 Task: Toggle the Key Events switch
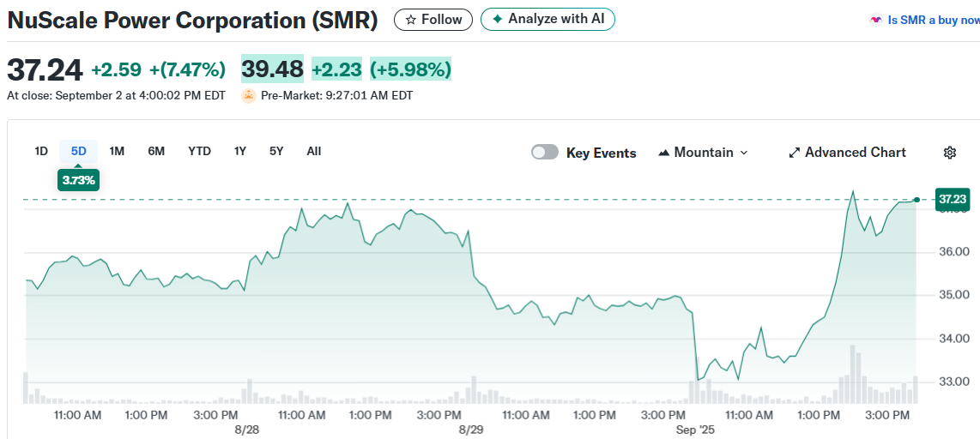[544, 153]
